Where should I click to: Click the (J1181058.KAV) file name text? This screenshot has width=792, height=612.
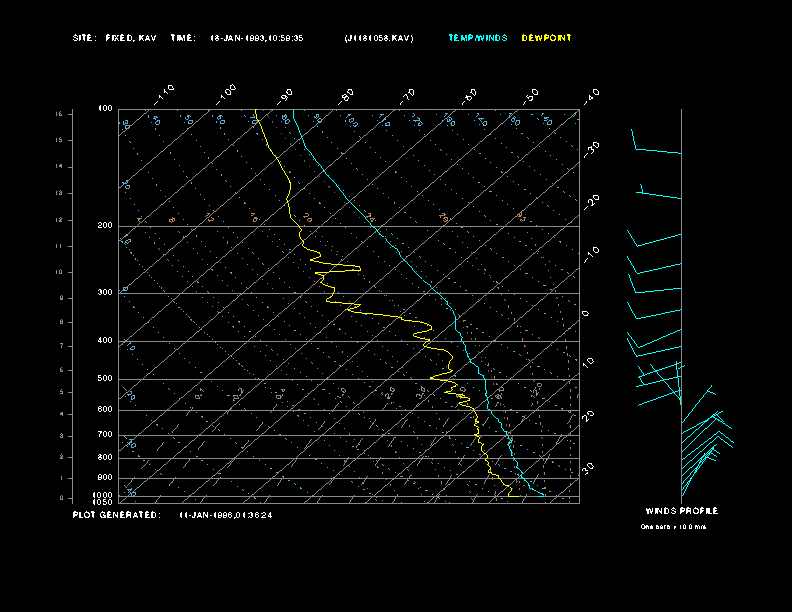[379, 38]
